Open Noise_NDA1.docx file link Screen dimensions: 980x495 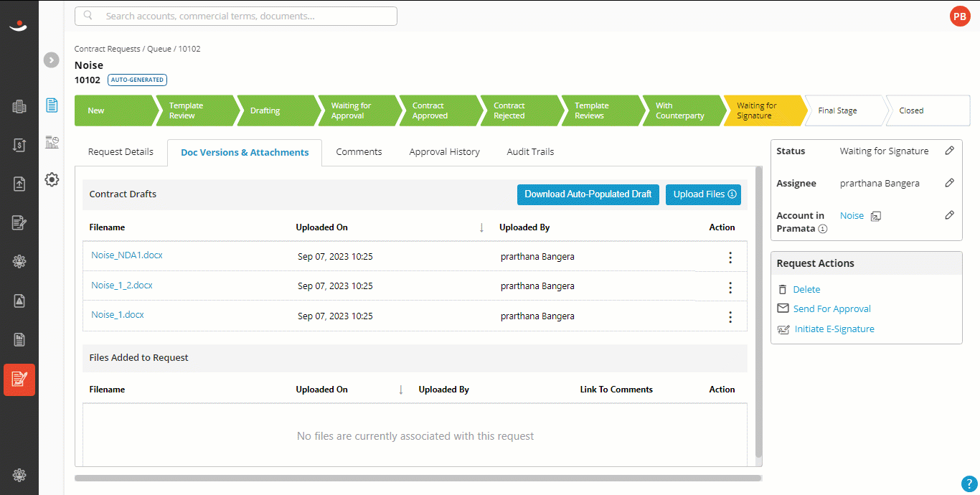127,255
